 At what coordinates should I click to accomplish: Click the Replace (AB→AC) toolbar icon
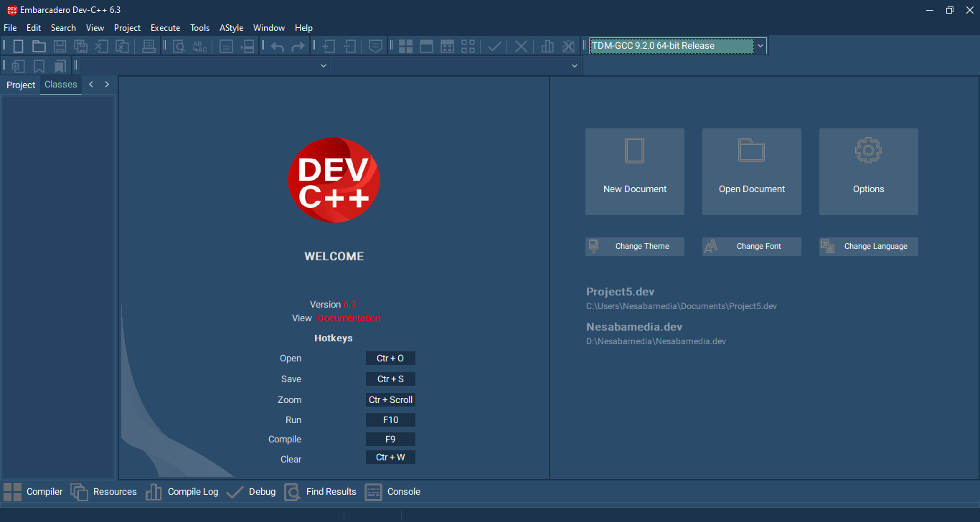(x=199, y=47)
